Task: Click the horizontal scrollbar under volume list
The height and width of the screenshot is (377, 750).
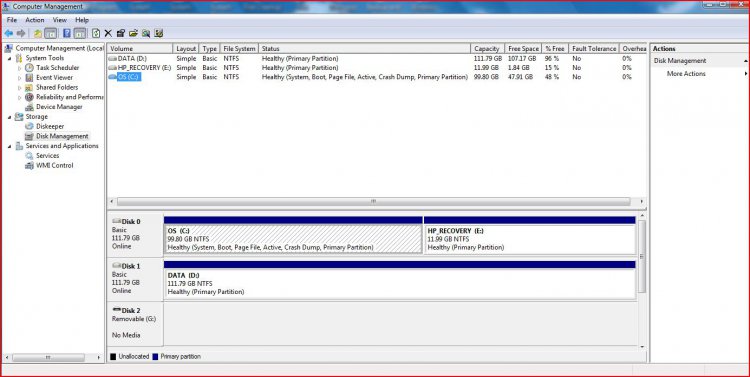Action: point(374,201)
